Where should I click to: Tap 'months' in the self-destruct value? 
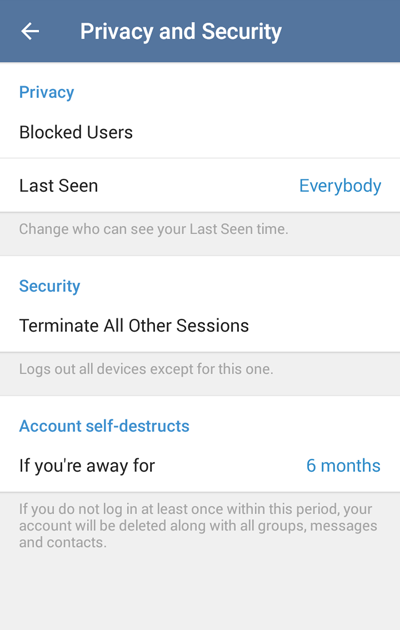coord(351,466)
